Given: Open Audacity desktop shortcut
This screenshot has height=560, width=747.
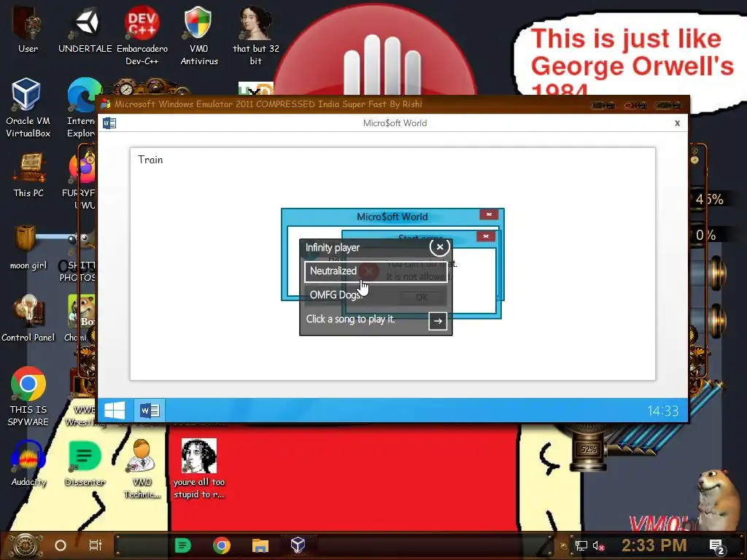Looking at the screenshot, I should 28,463.
